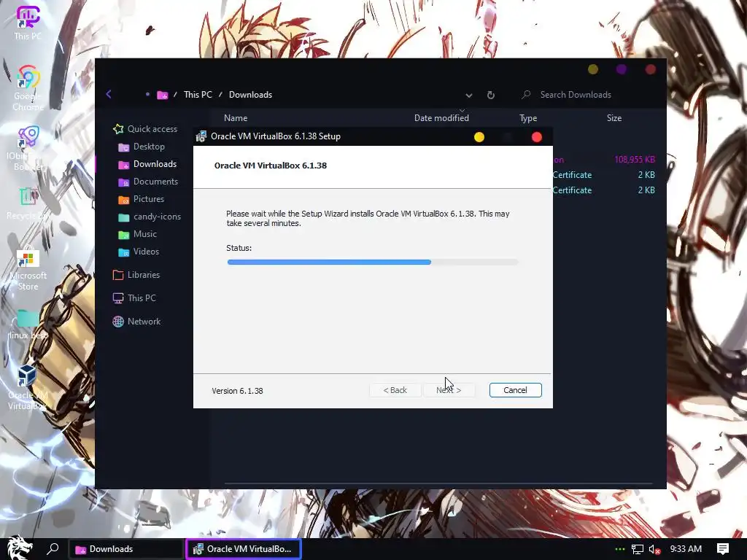The width and height of the screenshot is (747, 560).
Task: Open Videos folder in sidebar
Action: (139, 252)
